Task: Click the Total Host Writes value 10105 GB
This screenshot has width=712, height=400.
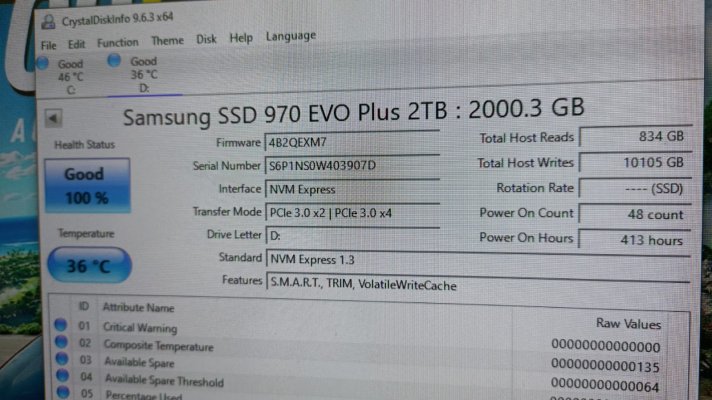Action: coord(636,163)
